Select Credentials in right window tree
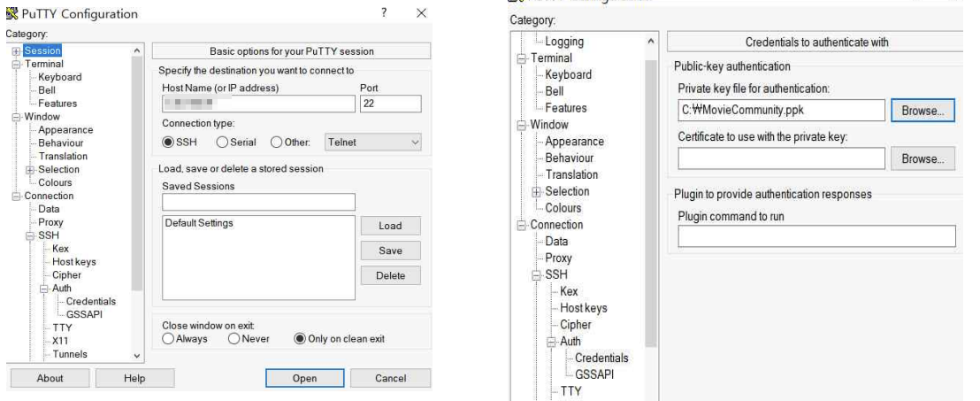Screen dimensions: 980x401 coord(601,358)
